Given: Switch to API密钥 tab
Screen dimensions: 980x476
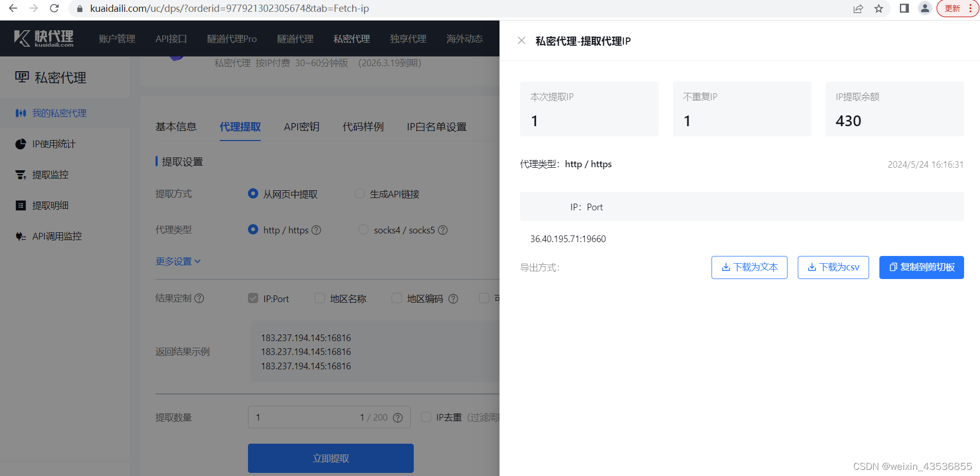Looking at the screenshot, I should pos(302,127).
